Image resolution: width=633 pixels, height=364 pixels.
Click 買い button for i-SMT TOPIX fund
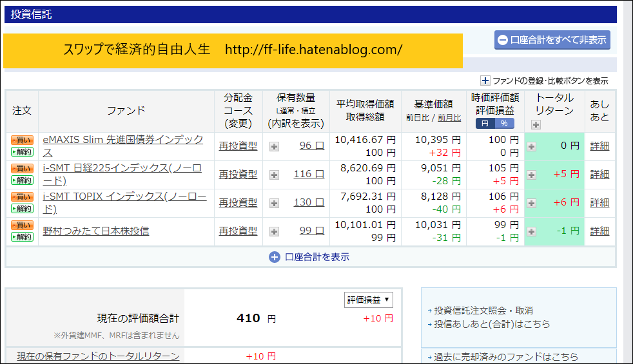tap(22, 196)
